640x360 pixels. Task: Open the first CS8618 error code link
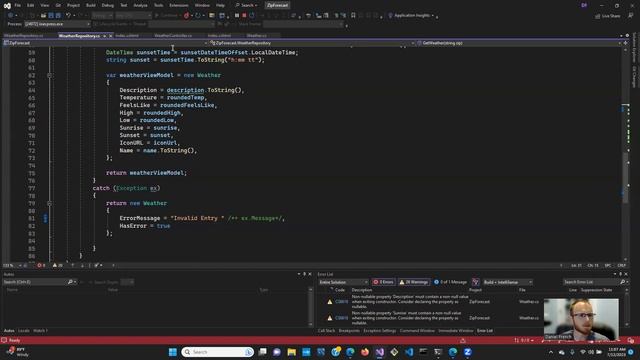(x=342, y=302)
